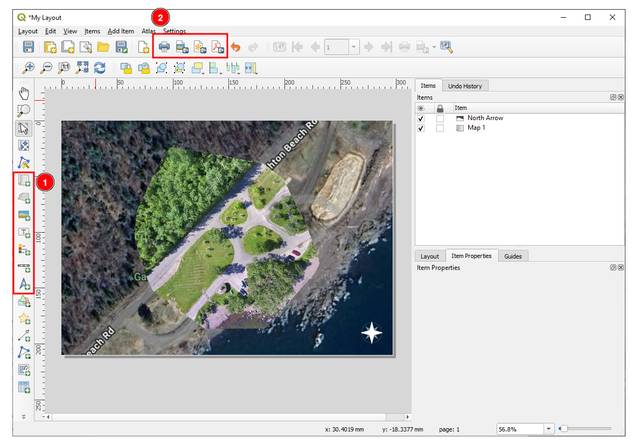Expand the Raise Items dropdown

203,72
